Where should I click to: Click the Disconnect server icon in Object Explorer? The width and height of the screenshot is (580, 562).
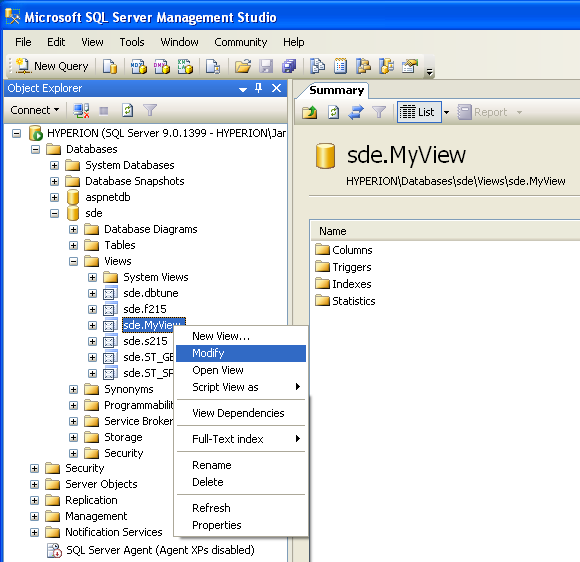81,110
